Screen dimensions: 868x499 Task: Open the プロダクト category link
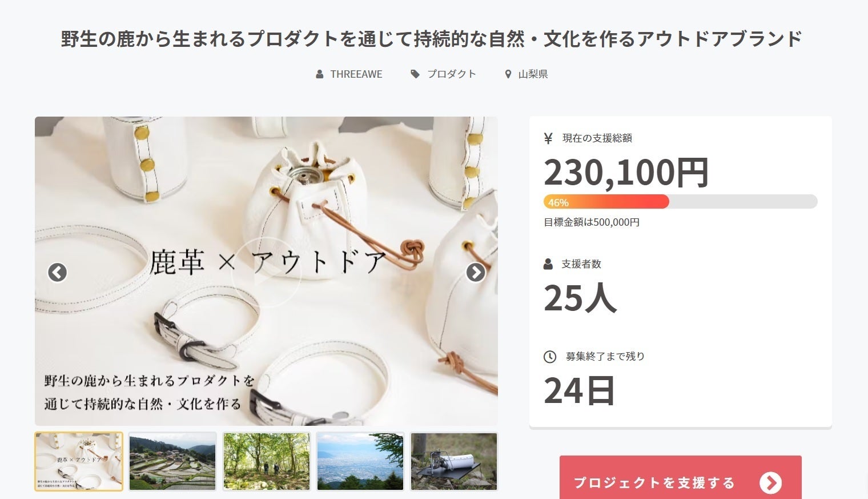coord(452,74)
